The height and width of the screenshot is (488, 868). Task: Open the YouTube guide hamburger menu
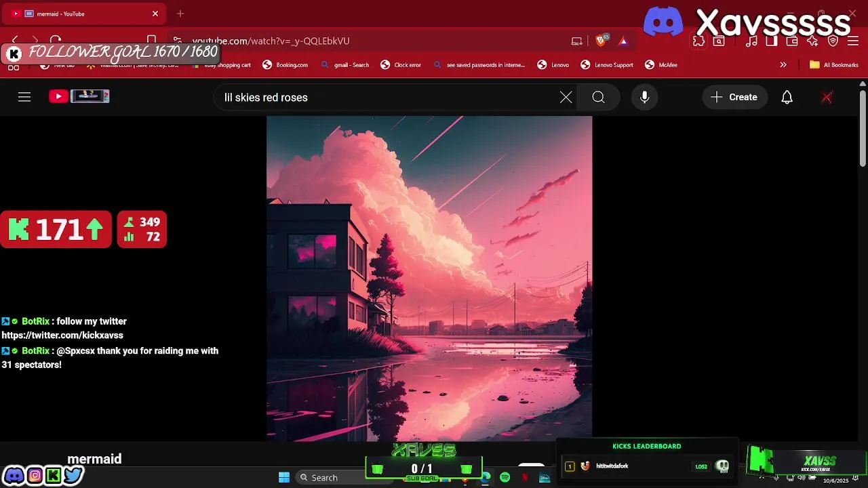[24, 97]
